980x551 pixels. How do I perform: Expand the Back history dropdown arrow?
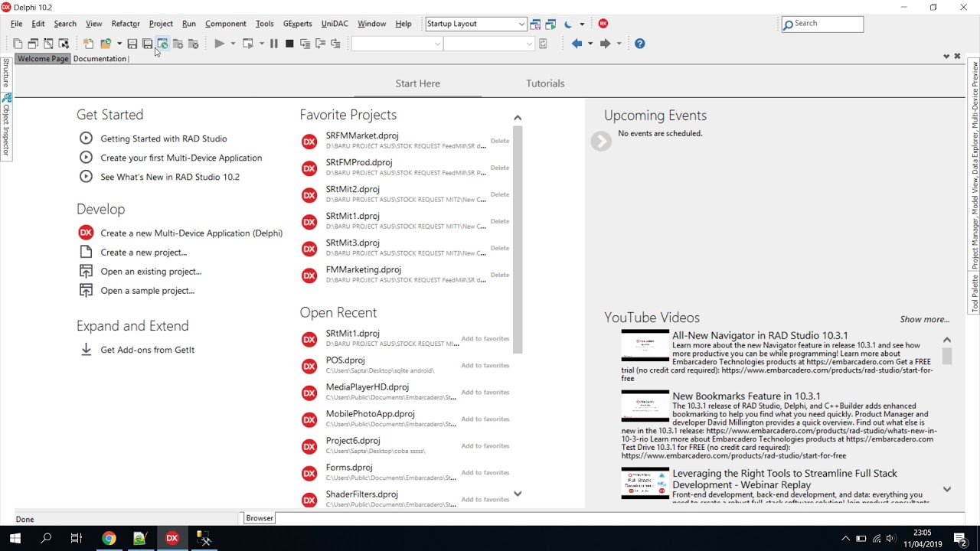(x=590, y=44)
